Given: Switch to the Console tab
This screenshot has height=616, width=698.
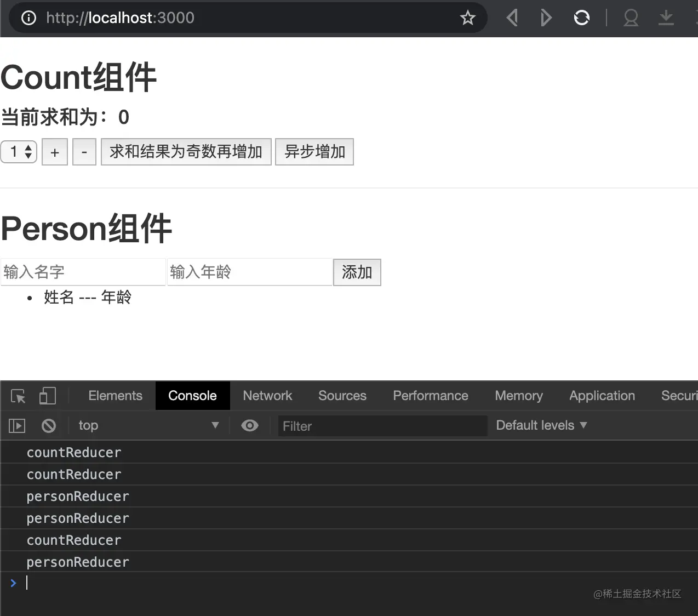Looking at the screenshot, I should coord(192,396).
